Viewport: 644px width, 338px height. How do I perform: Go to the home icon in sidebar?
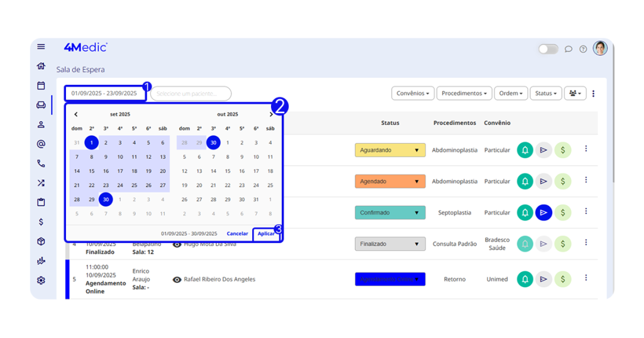[41, 66]
